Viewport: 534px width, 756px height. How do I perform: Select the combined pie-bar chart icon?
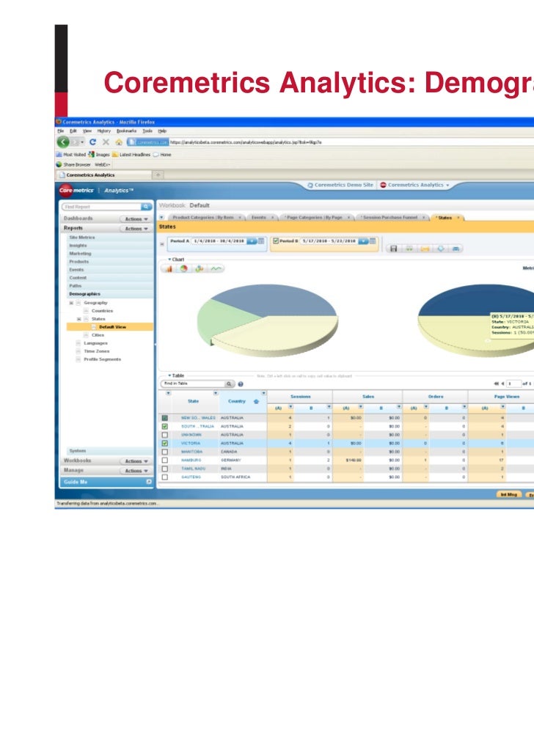(x=200, y=269)
